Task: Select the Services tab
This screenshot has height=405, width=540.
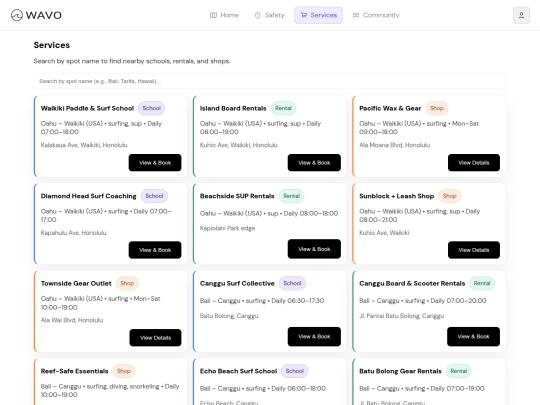Action: coord(318,15)
